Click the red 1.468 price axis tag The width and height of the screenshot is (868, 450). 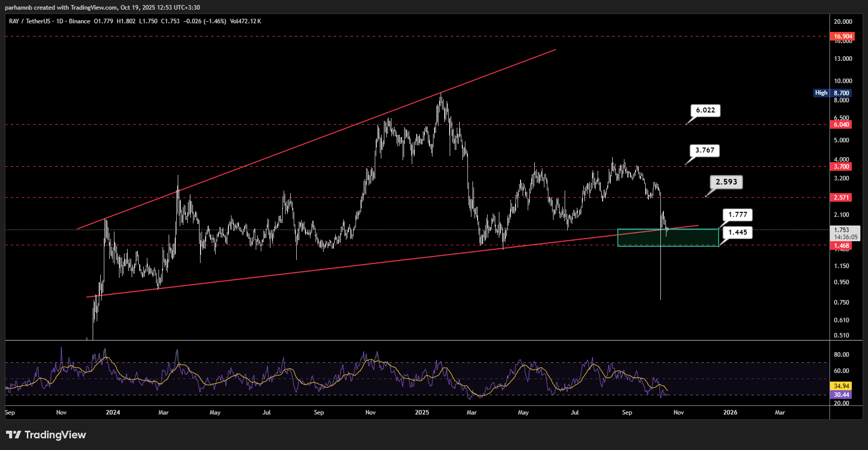tap(841, 246)
